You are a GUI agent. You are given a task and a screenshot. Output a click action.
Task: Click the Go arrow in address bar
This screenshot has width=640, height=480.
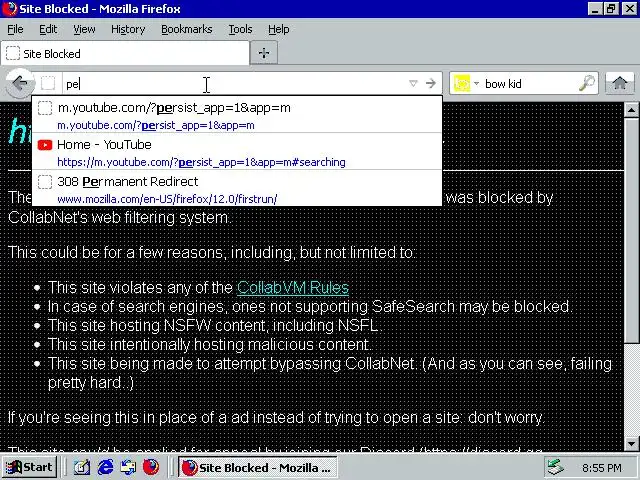(431, 84)
